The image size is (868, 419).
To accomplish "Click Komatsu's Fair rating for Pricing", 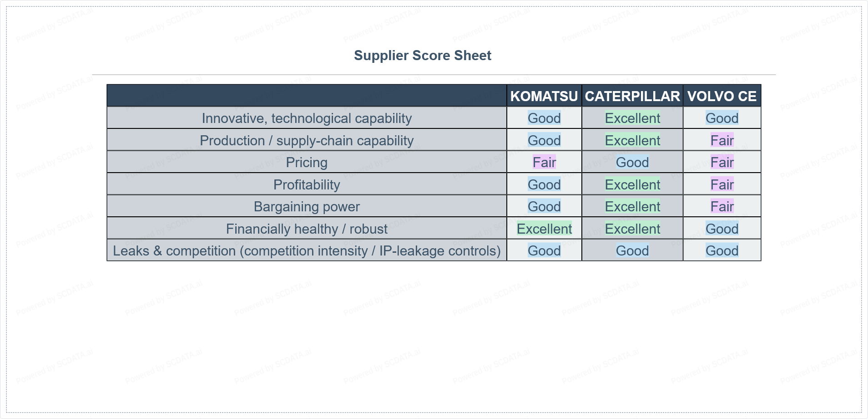I will tap(544, 163).
